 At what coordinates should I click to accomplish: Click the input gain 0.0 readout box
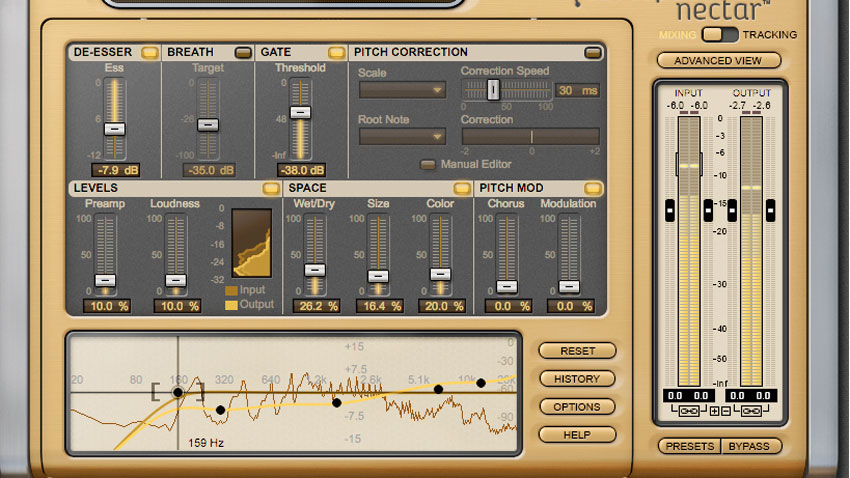689,396
